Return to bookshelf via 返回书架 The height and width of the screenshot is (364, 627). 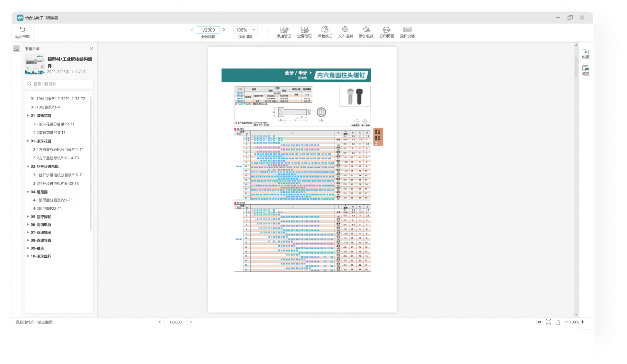pos(23,32)
